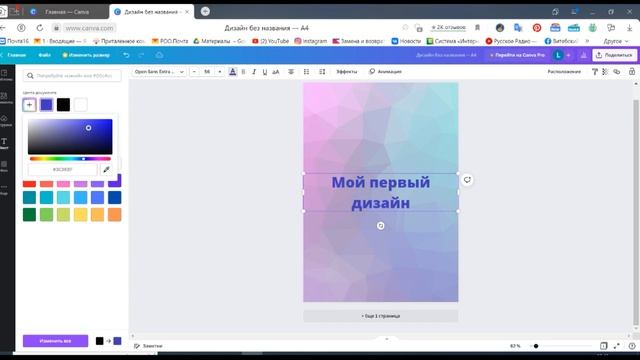Lock the selected element

point(632,72)
